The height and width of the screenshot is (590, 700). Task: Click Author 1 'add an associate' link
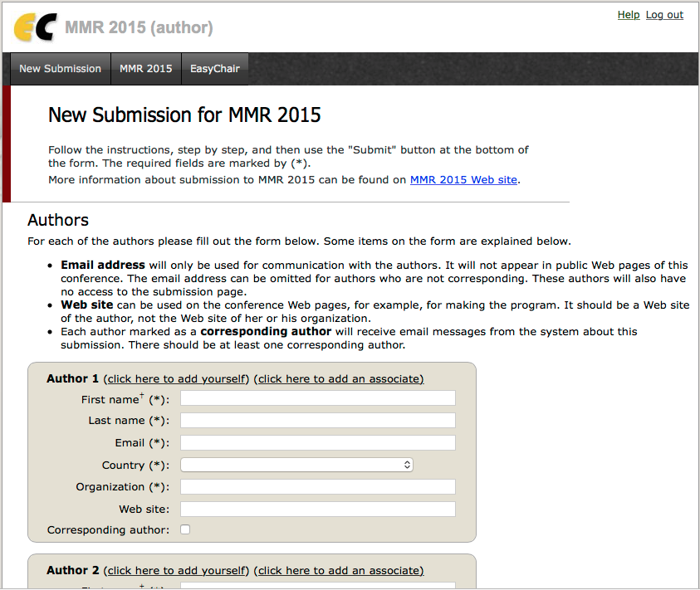click(339, 379)
